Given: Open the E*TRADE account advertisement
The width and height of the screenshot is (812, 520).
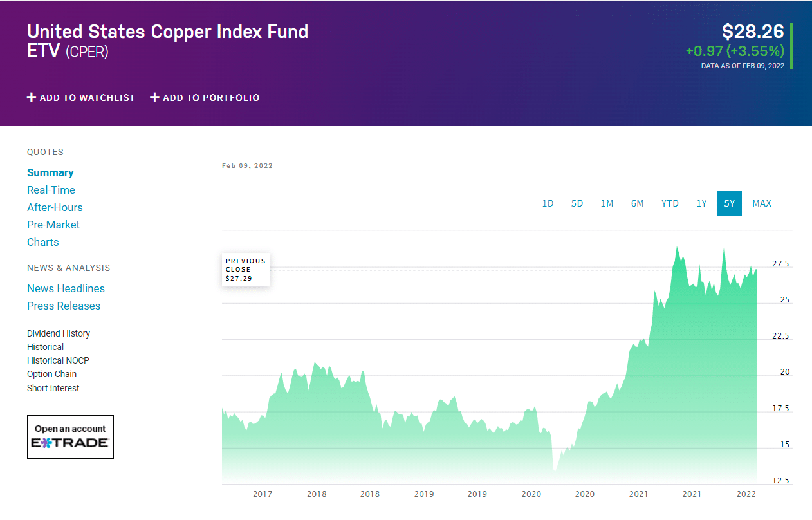Looking at the screenshot, I should pyautogui.click(x=70, y=437).
